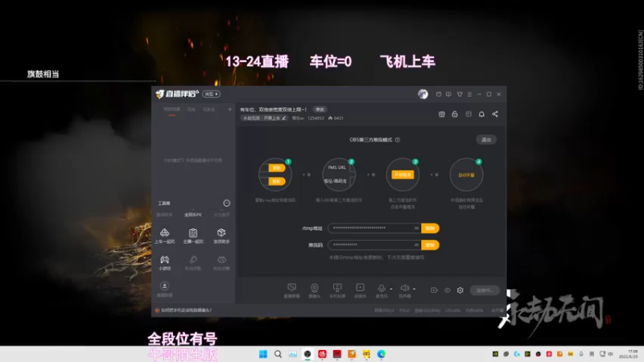Click the step 3 start streaming illustration
Image resolution: width=644 pixels, height=362 pixels.
point(402,175)
